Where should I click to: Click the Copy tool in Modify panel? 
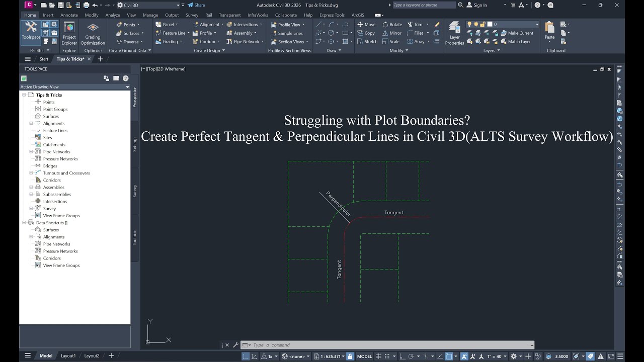[366, 33]
